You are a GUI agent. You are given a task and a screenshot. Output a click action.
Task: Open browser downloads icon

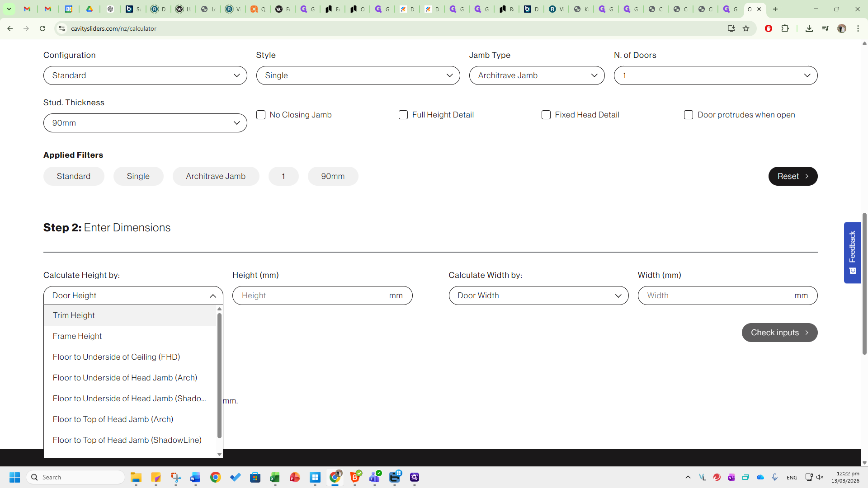tap(809, 28)
